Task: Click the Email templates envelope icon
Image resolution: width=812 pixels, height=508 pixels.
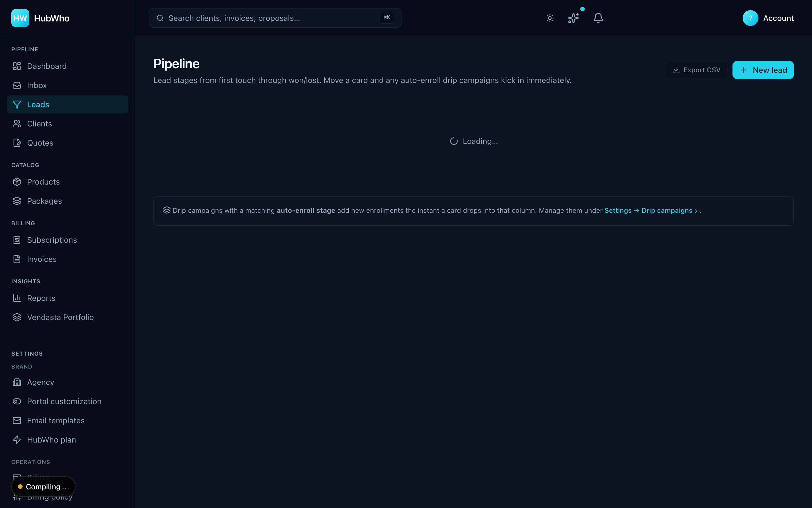Action: (x=17, y=421)
